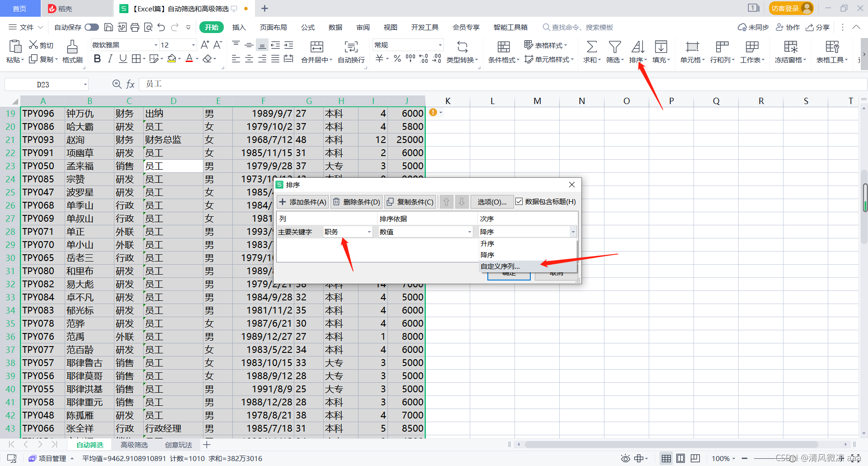Click the Conditional Formatting icon
868x466 pixels.
coord(504,47)
